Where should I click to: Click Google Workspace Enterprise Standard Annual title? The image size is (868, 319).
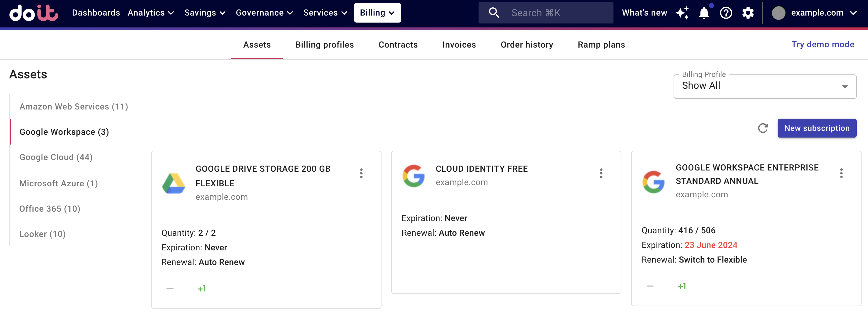(747, 174)
